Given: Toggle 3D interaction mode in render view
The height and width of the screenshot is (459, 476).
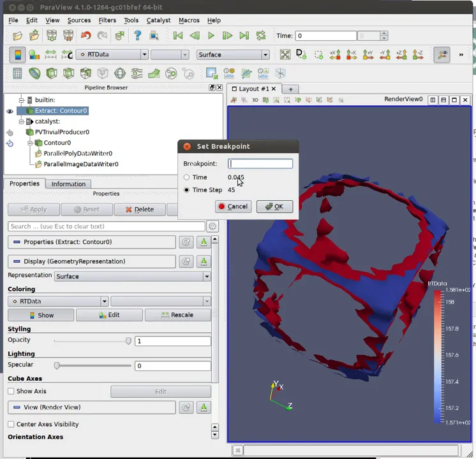Looking at the screenshot, I should click(255, 100).
